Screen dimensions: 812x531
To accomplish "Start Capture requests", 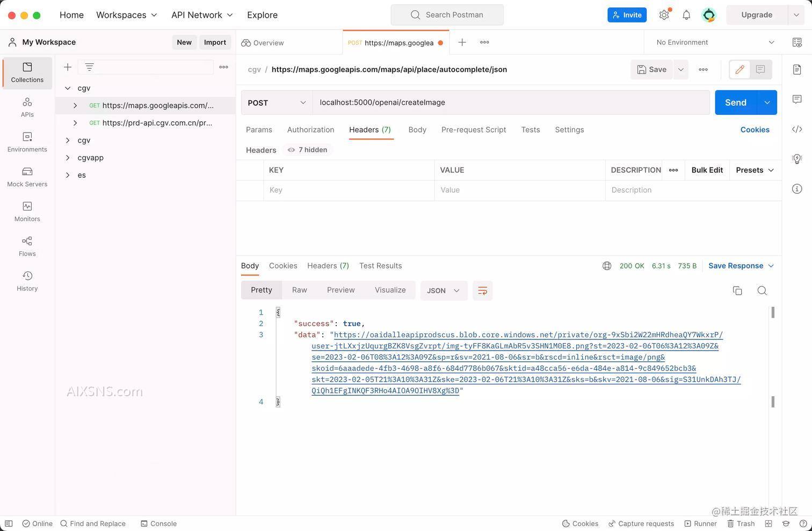I will (x=641, y=523).
